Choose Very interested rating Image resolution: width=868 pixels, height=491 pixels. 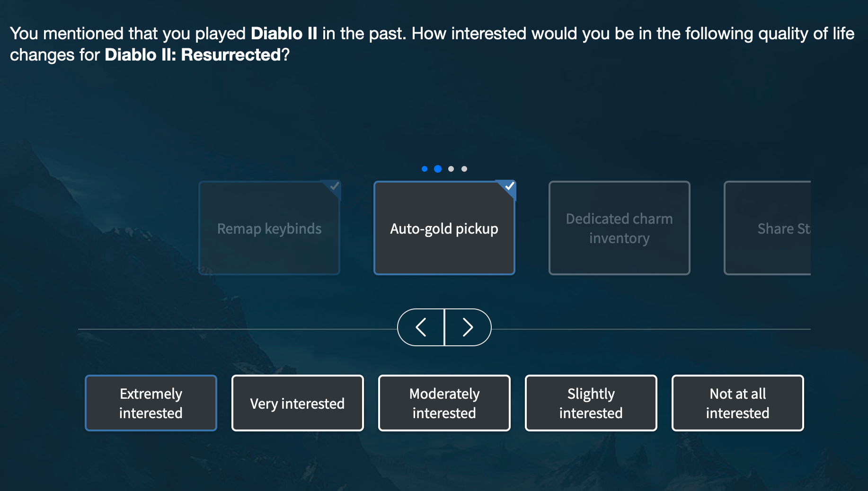[298, 403]
